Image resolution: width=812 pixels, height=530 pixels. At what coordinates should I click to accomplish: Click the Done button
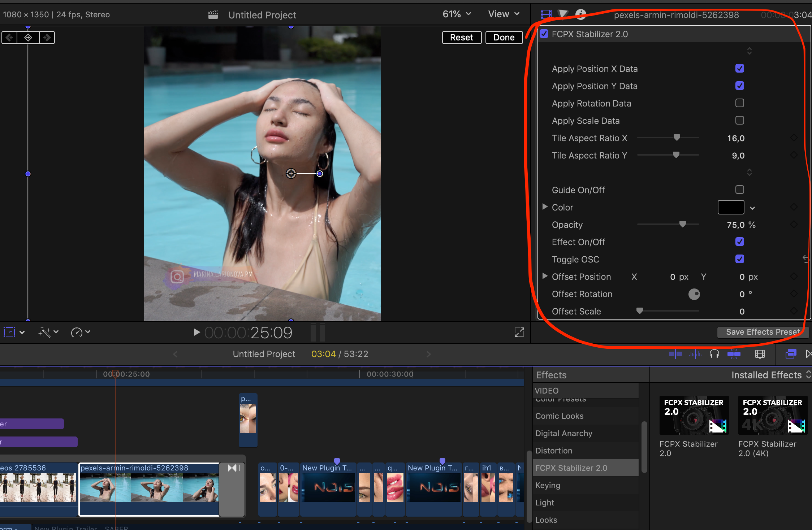click(504, 38)
